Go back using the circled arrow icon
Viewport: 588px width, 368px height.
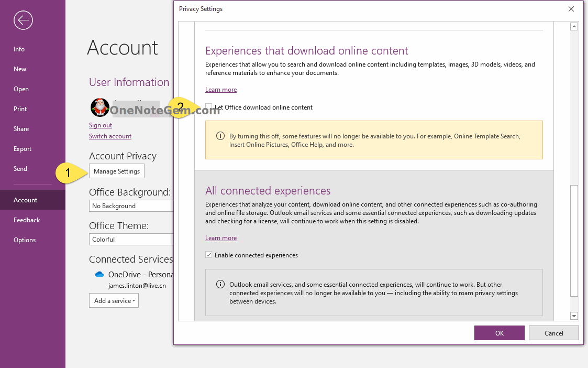23,20
